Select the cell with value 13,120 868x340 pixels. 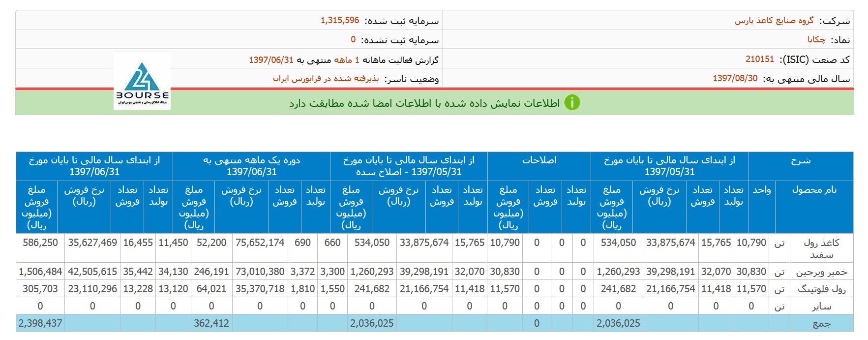[x=173, y=289]
